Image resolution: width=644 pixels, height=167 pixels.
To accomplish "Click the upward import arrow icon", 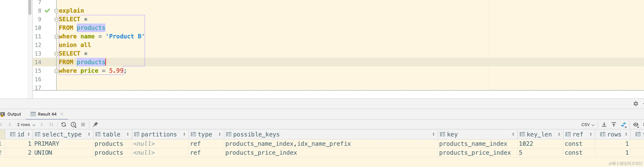I will click(x=614, y=124).
